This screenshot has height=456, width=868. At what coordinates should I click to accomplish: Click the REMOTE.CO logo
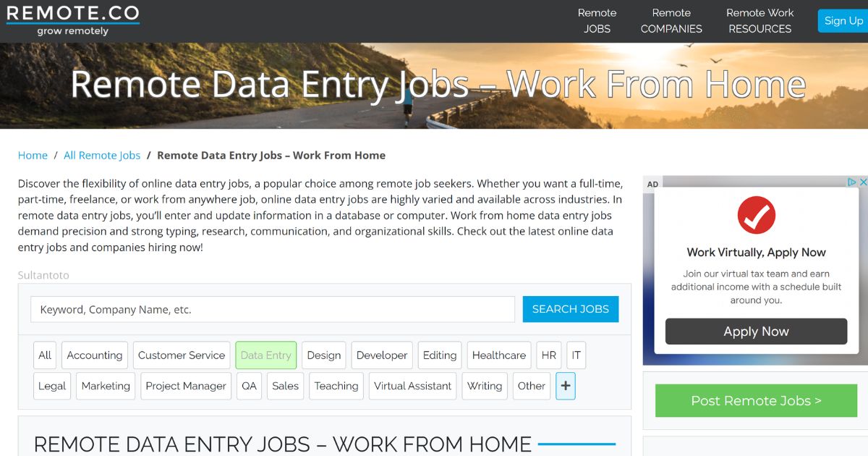[x=72, y=18]
